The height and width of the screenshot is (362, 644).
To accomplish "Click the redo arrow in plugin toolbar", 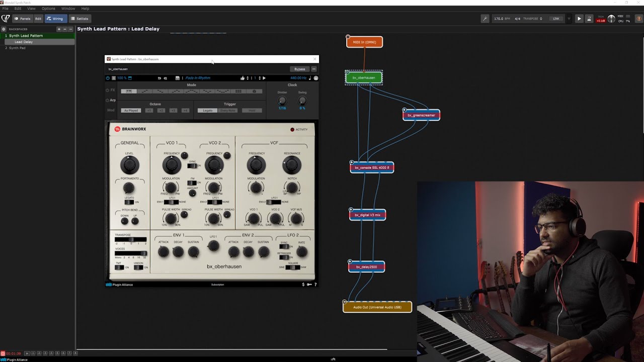I will tap(165, 78).
